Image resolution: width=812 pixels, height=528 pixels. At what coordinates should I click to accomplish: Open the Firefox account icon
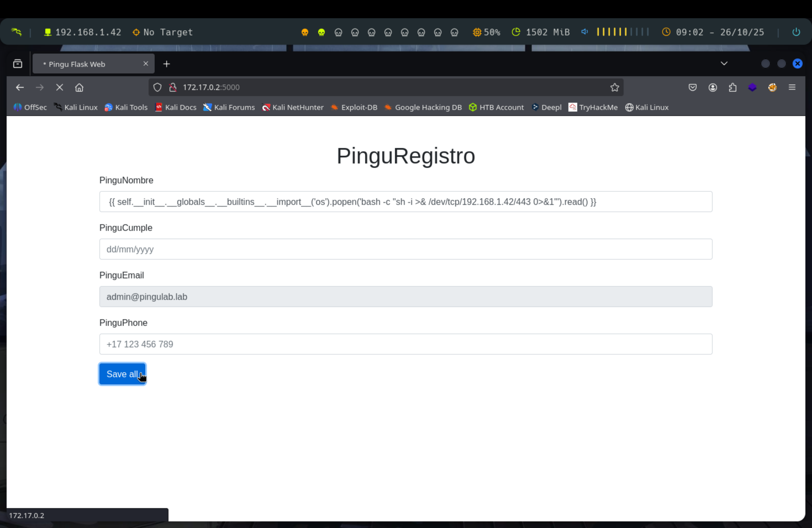click(x=712, y=87)
